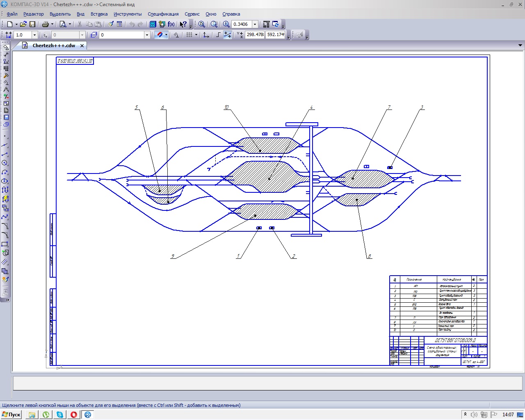Open the New document dropdown arrow
Screen dimensions: 525x420
(x=16, y=24)
